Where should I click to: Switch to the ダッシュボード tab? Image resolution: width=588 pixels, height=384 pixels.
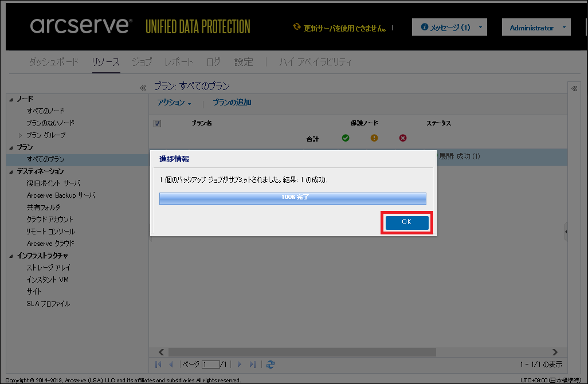click(x=54, y=61)
